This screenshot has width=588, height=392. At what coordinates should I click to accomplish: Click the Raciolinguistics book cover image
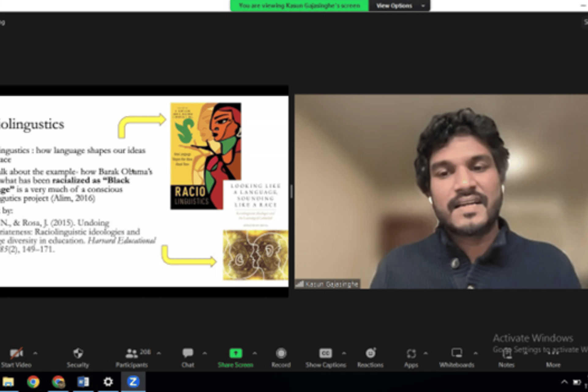205,156
